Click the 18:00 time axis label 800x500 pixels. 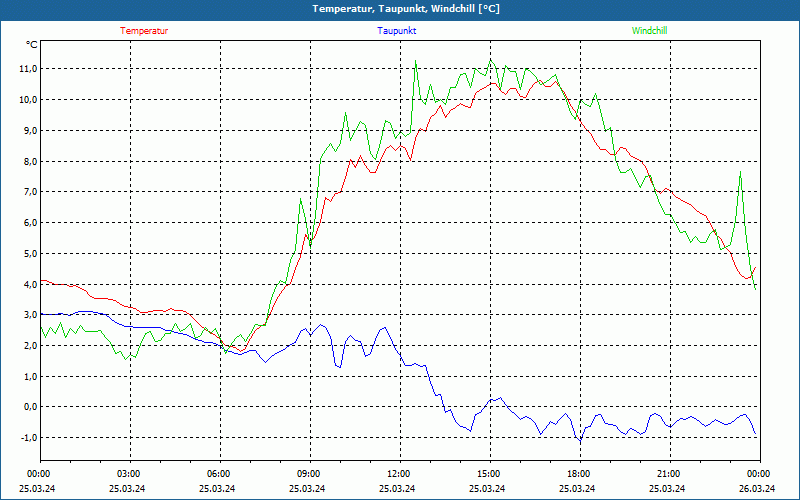point(579,474)
